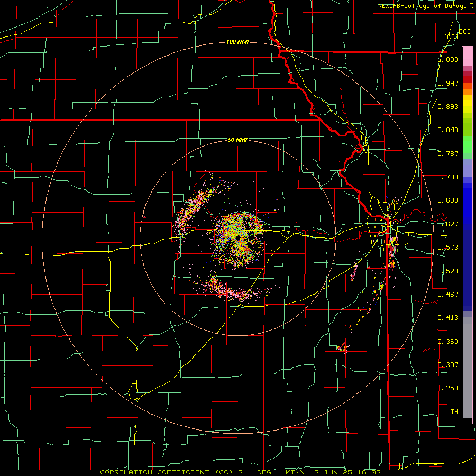Click CORRELATION COEFFICIENT (CC) in the bottom caption

[167, 472]
